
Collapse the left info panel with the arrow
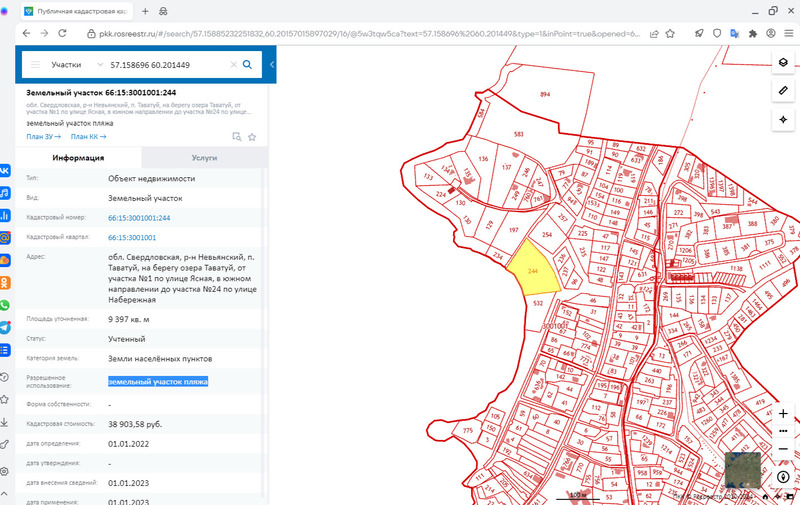(x=271, y=65)
